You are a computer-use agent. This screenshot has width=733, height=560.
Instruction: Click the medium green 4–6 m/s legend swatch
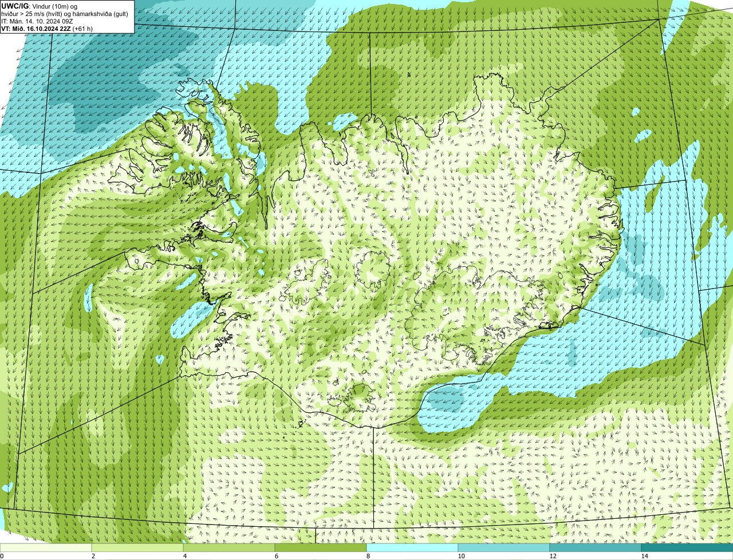tap(229, 547)
